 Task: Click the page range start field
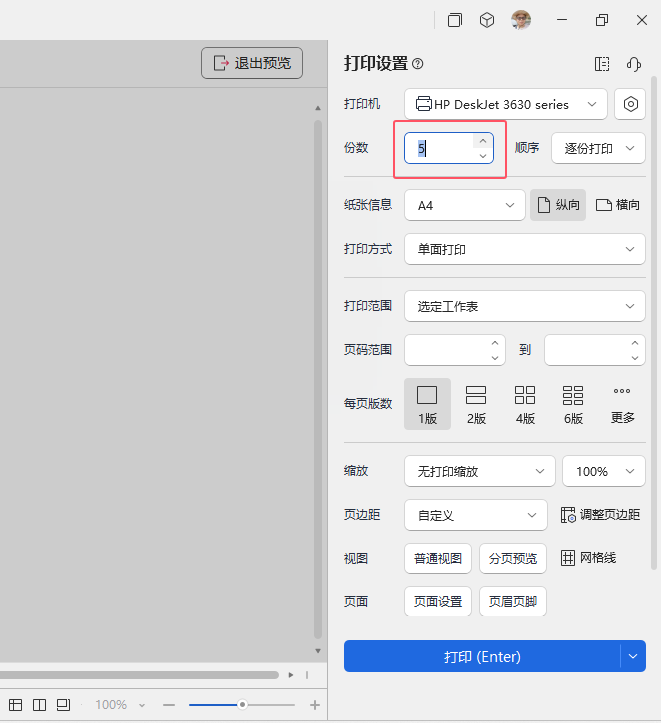pos(447,350)
